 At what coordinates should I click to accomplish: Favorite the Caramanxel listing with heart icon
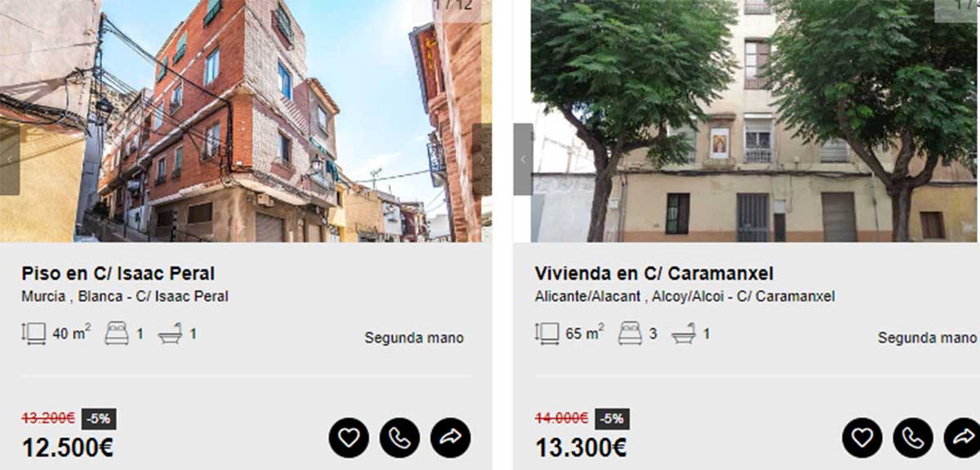(862, 438)
